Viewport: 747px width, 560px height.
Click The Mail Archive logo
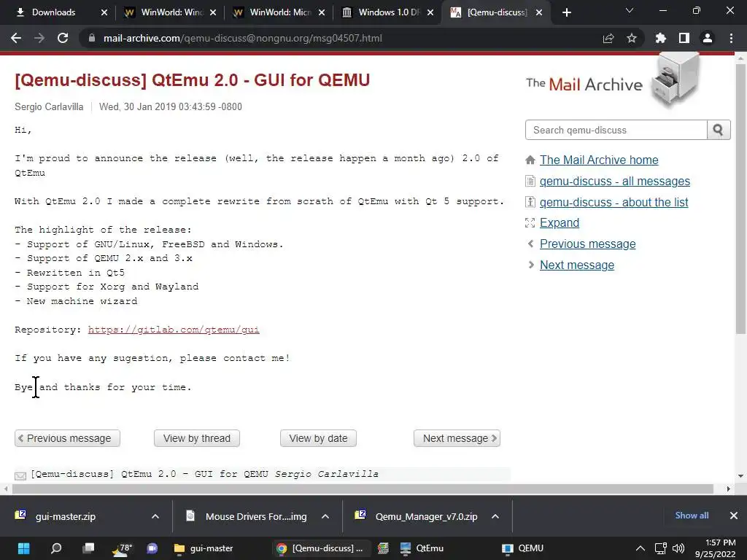coord(613,82)
